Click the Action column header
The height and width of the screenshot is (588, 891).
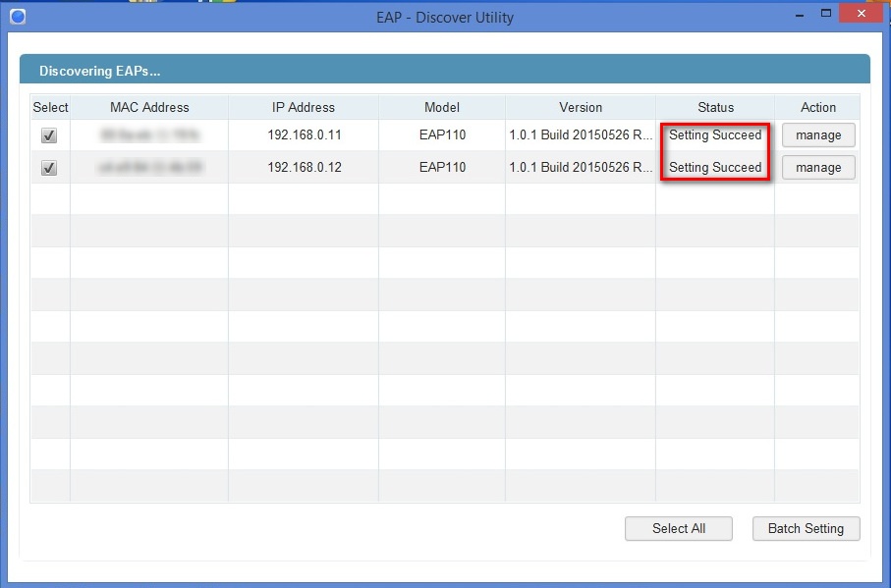(x=818, y=107)
